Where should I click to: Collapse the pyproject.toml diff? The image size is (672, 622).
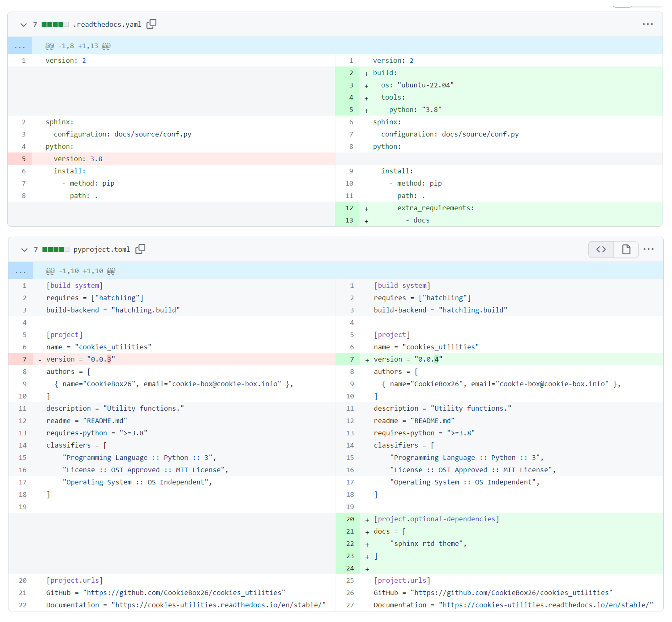pos(24,250)
